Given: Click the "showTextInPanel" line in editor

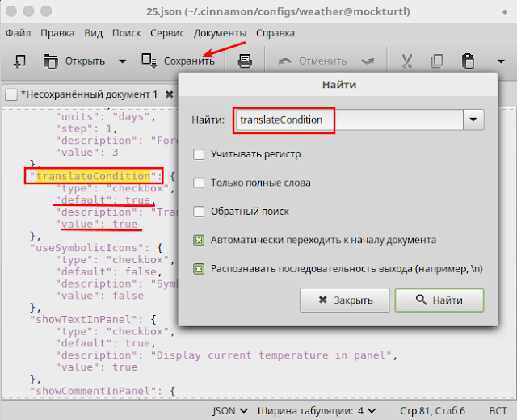Looking at the screenshot, I should click(93, 320).
